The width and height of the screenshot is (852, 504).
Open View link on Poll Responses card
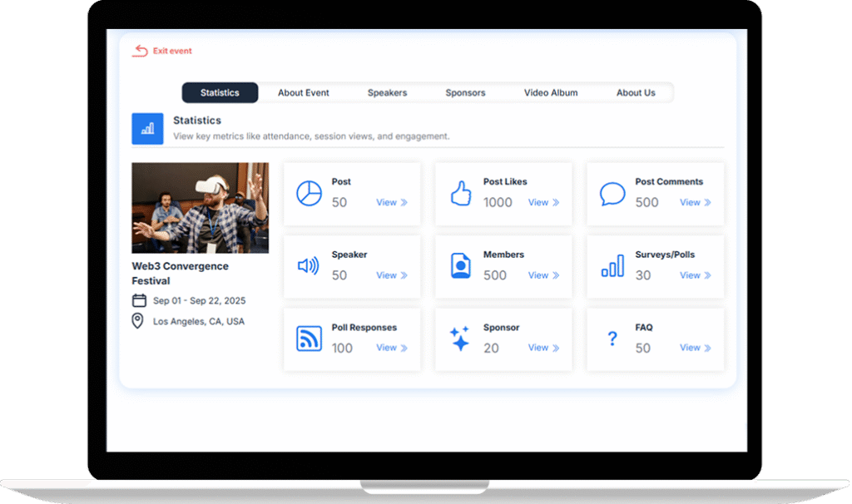pyautogui.click(x=392, y=348)
